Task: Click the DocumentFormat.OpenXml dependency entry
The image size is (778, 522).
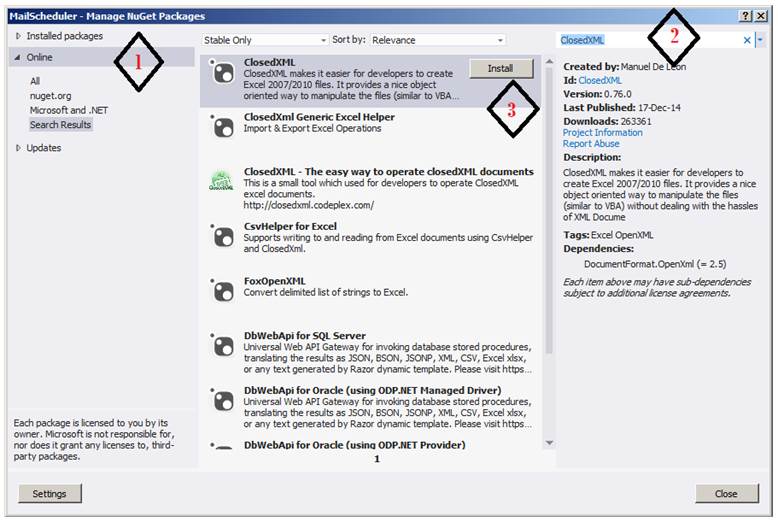Action: point(655,264)
